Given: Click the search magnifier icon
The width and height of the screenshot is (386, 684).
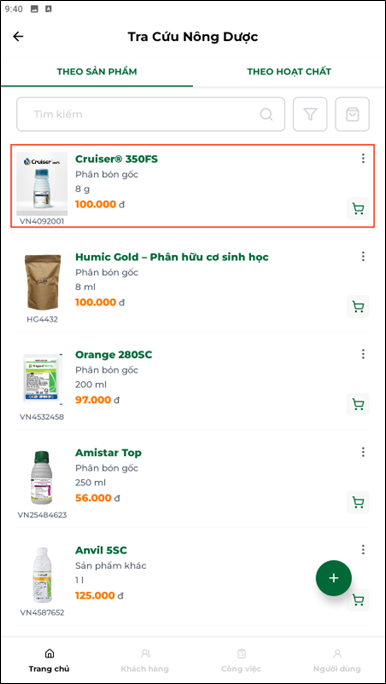Looking at the screenshot, I should (266, 114).
